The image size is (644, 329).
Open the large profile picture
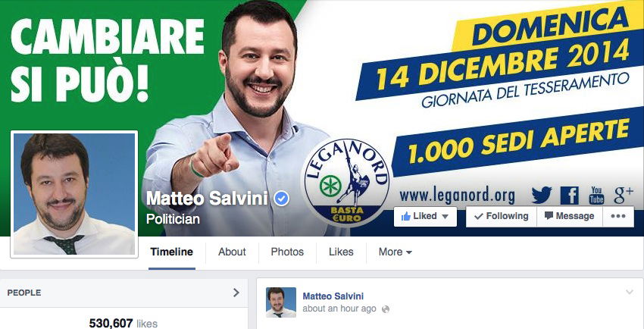pyautogui.click(x=74, y=194)
